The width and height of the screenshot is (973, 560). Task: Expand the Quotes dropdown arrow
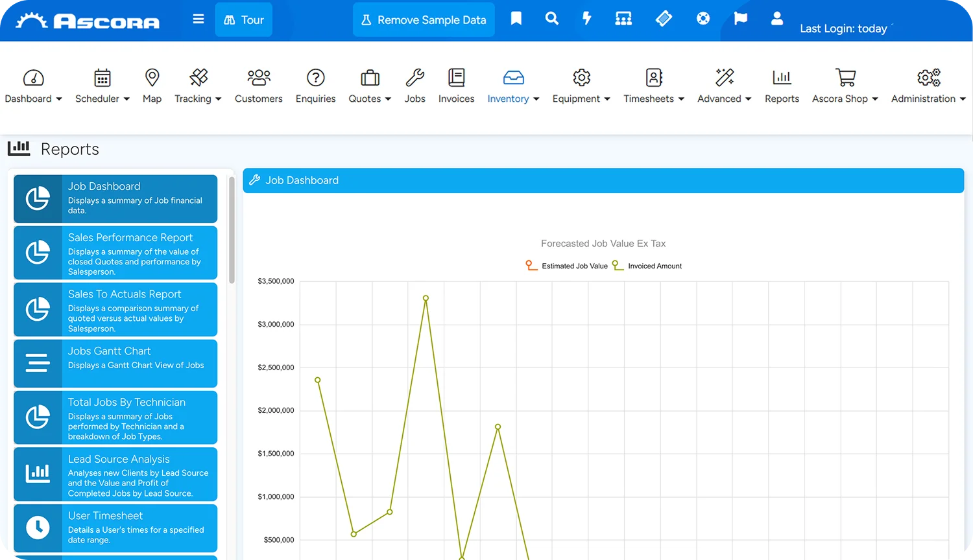click(x=388, y=99)
